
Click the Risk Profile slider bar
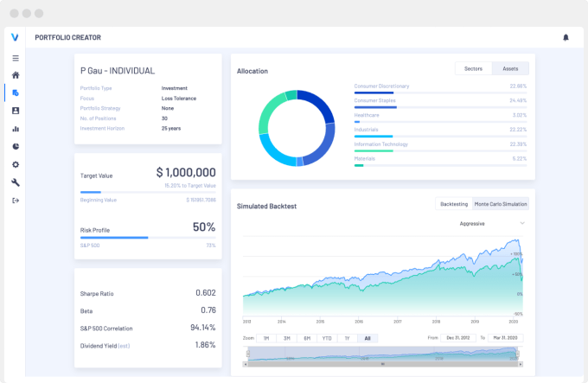coord(148,238)
